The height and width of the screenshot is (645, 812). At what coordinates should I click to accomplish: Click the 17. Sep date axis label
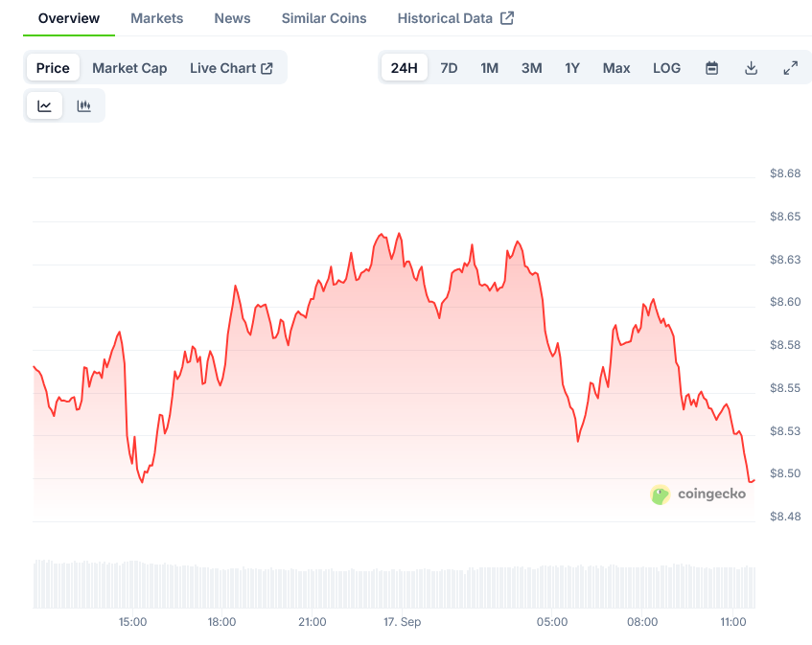coord(402,622)
